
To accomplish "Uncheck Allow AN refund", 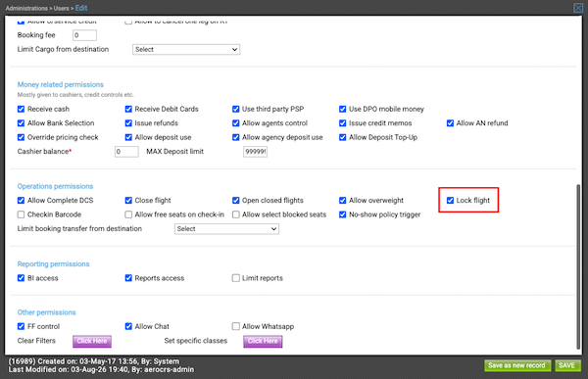I will coord(450,123).
